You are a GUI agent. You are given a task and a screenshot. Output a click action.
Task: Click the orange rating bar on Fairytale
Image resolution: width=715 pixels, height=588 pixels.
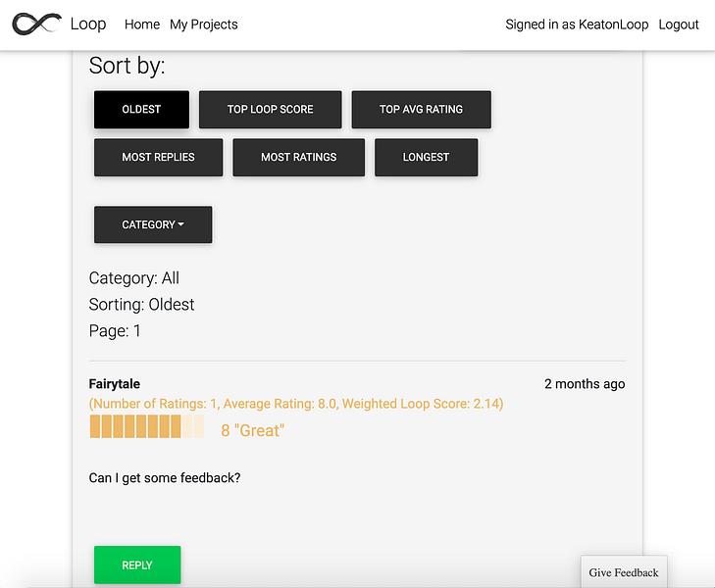coord(147,426)
